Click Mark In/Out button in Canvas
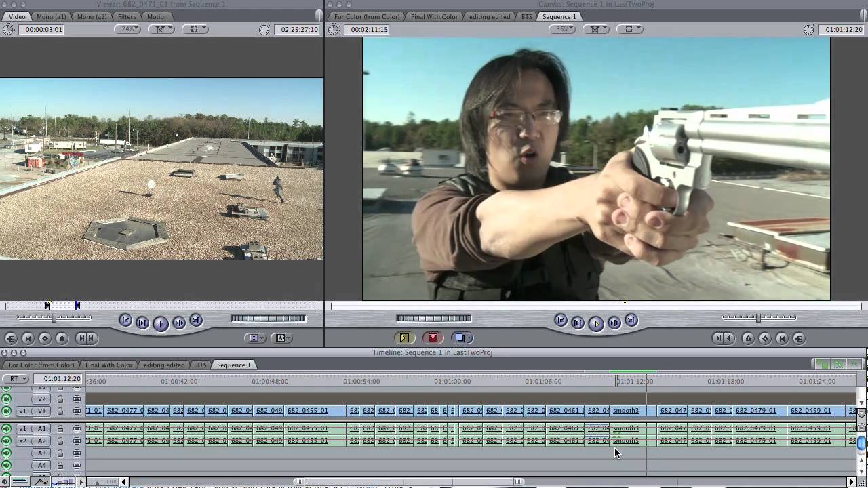This screenshot has height=488, width=868. point(723,338)
